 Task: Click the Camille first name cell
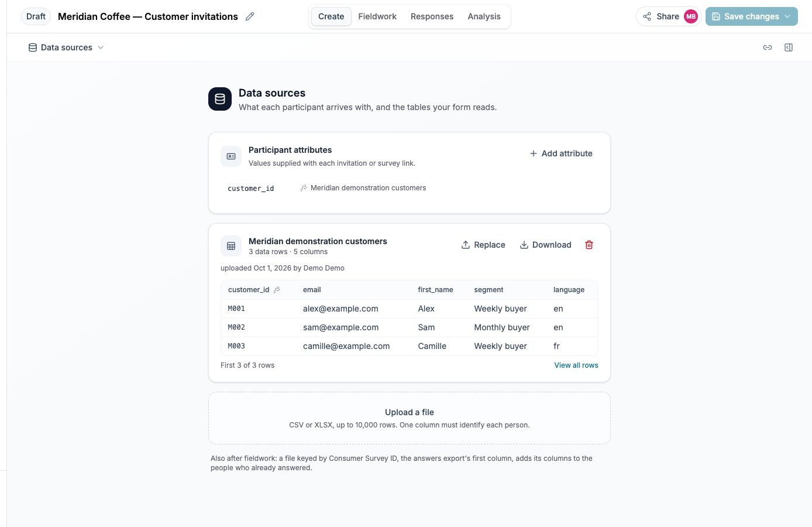(x=432, y=346)
